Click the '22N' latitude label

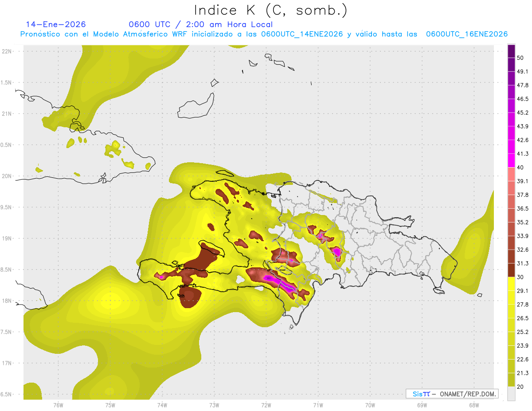(x=7, y=51)
